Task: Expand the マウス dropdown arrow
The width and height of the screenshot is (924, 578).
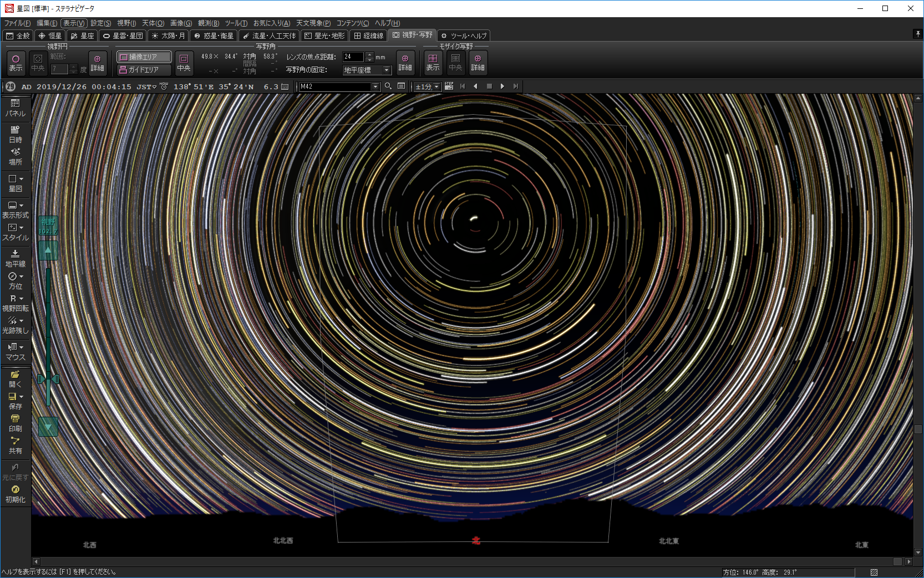Action: [x=21, y=347]
